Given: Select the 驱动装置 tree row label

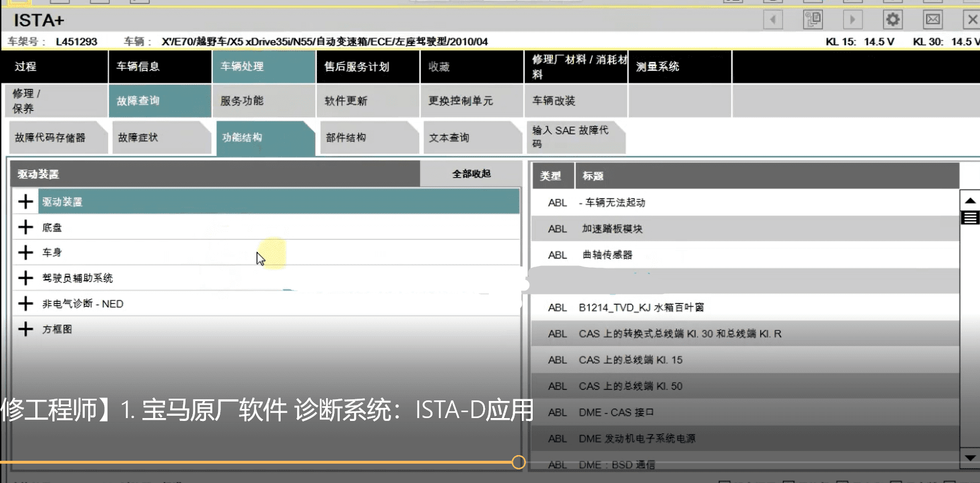Looking at the screenshot, I should click(x=62, y=202).
